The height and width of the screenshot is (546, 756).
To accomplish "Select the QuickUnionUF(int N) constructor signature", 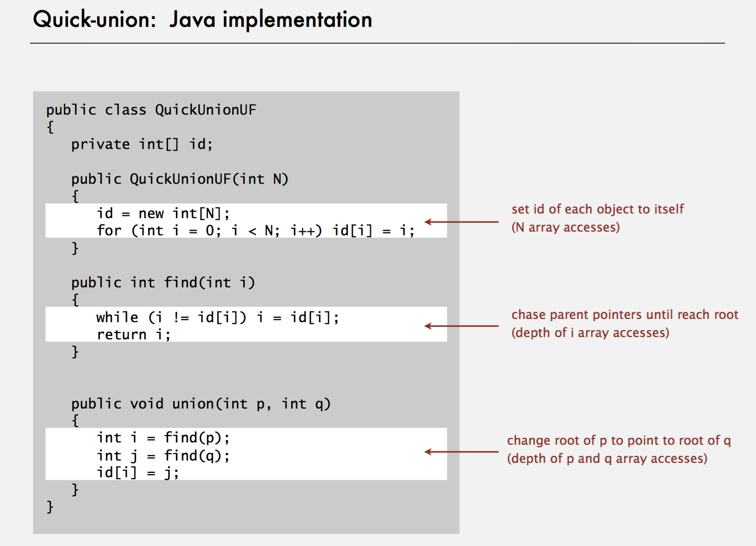I will point(180,179).
